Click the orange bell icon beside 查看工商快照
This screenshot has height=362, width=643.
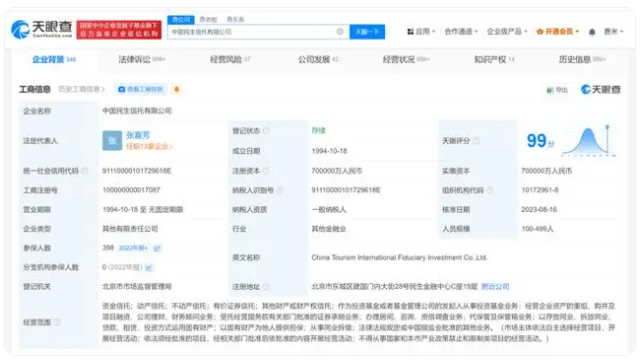click(177, 89)
